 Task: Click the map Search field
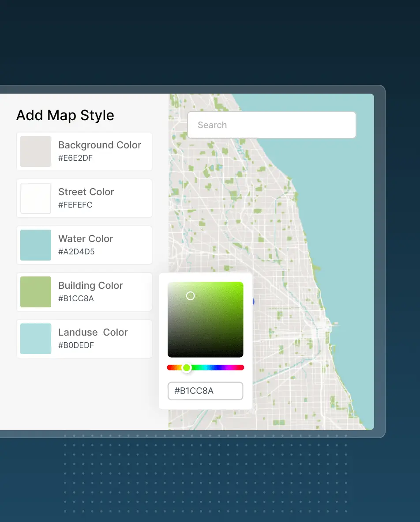pyautogui.click(x=272, y=125)
